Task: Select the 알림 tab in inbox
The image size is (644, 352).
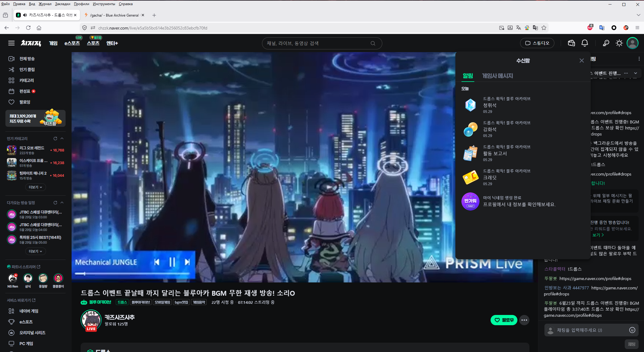Action: click(x=468, y=76)
